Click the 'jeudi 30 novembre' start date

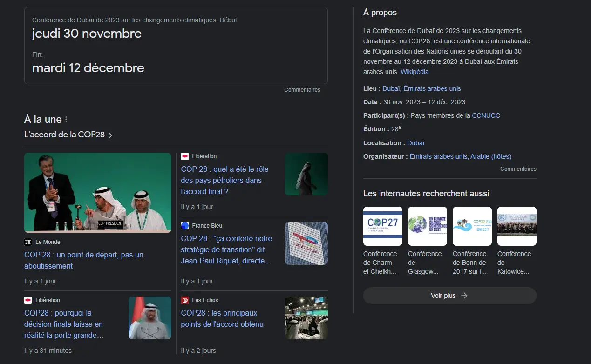pyautogui.click(x=87, y=34)
